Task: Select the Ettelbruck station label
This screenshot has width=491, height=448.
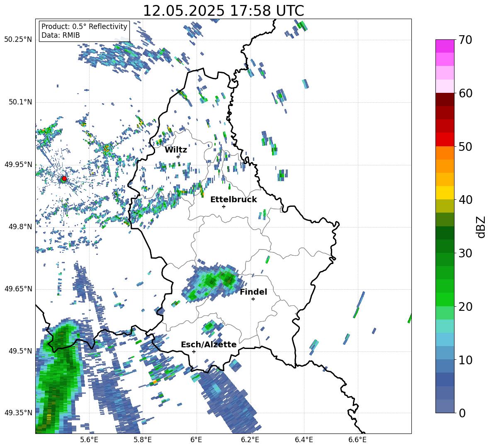Action: click(233, 200)
